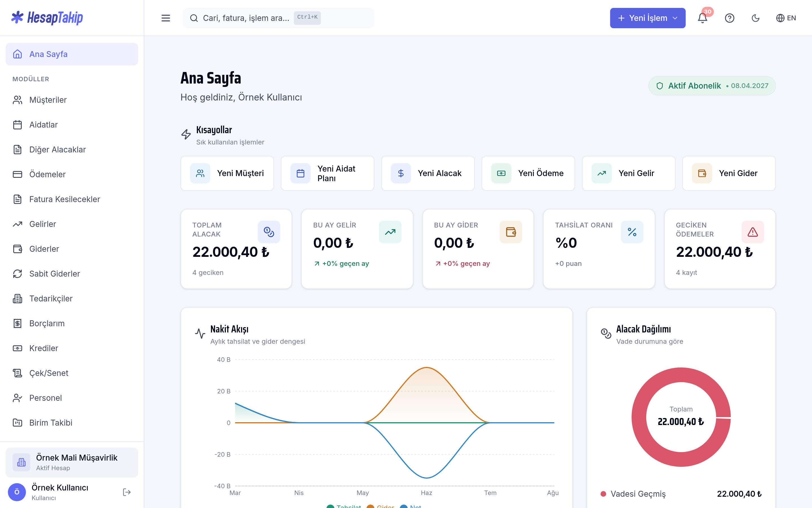Open the notifications bell
812x508 pixels.
tap(702, 18)
